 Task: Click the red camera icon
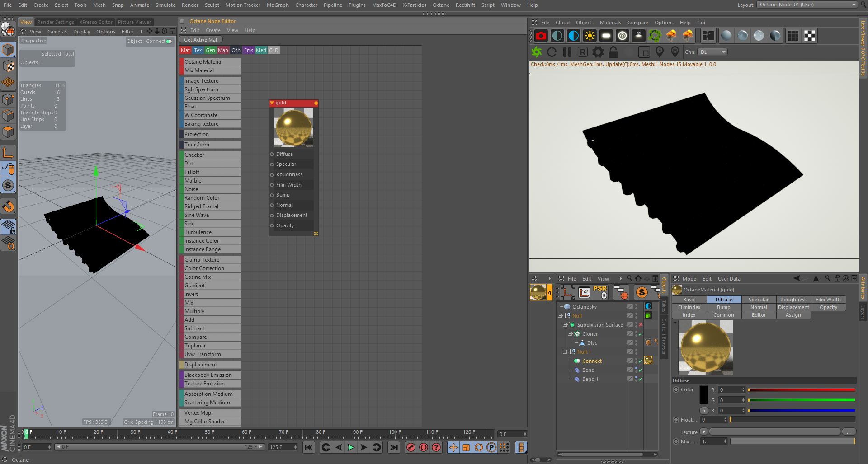pyautogui.click(x=541, y=36)
